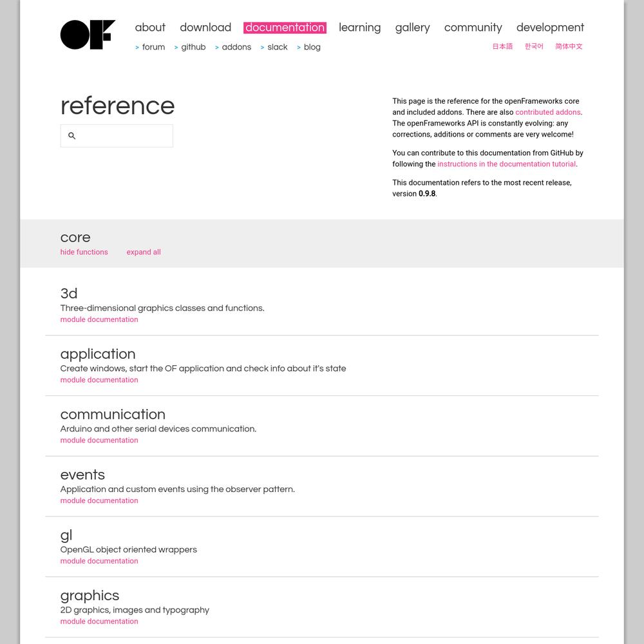Click the openFrameworks OF logo
The image size is (644, 644).
pos(88,35)
